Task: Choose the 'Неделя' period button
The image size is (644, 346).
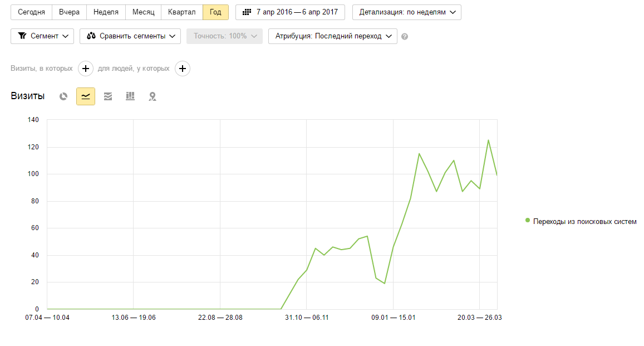Action: coord(106,12)
